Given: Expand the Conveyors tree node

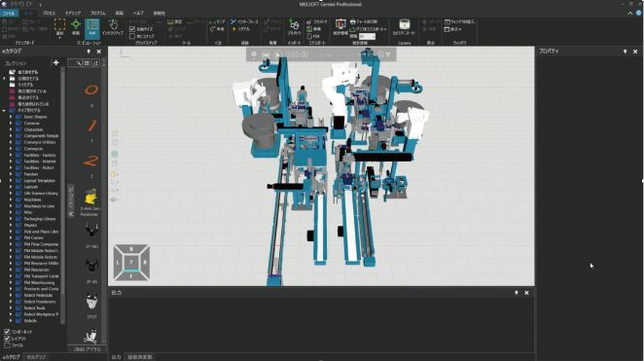Looking at the screenshot, I should (x=11, y=149).
